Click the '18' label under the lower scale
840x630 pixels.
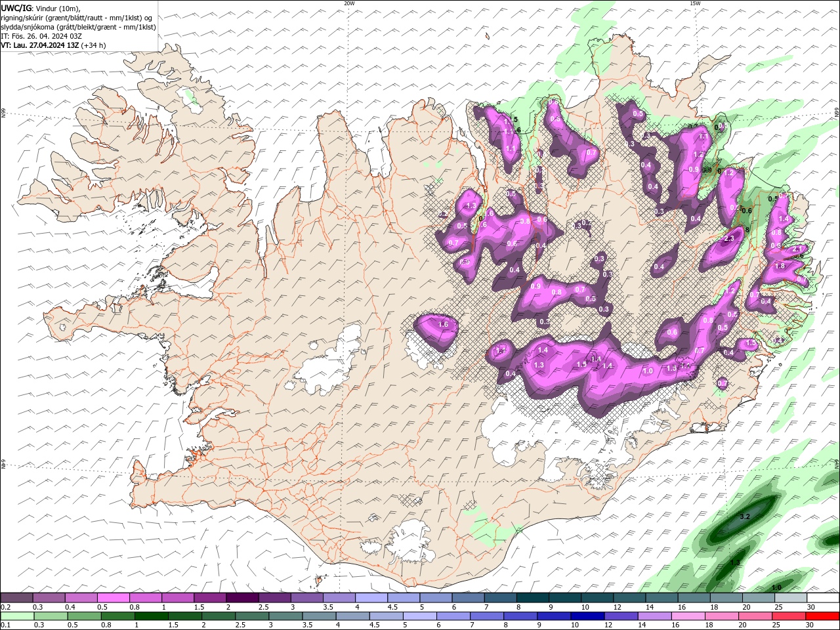click(x=709, y=625)
